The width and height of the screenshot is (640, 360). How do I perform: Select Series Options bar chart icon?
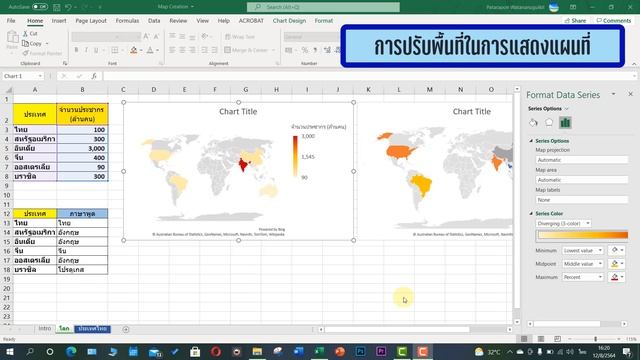[565, 122]
